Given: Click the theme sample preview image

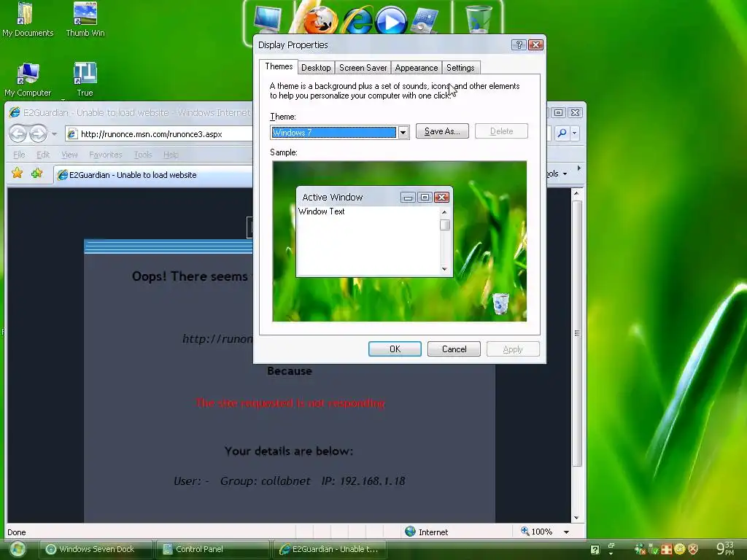Looking at the screenshot, I should [399, 241].
